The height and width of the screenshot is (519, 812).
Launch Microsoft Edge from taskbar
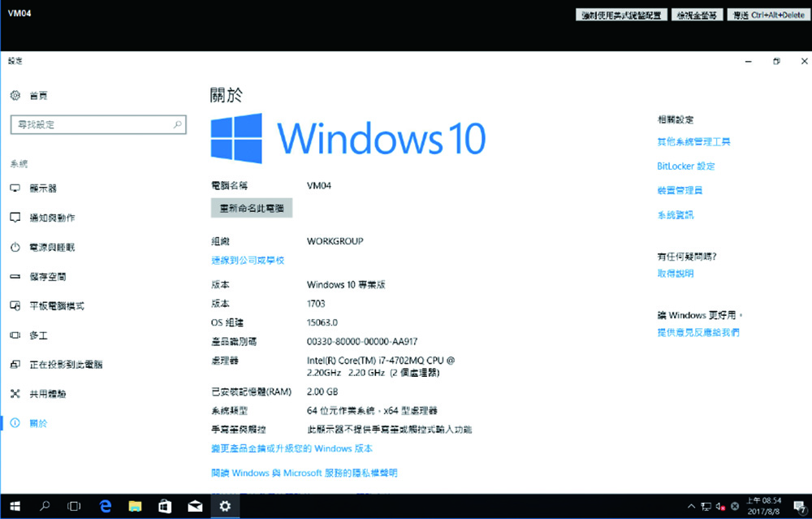point(105,506)
